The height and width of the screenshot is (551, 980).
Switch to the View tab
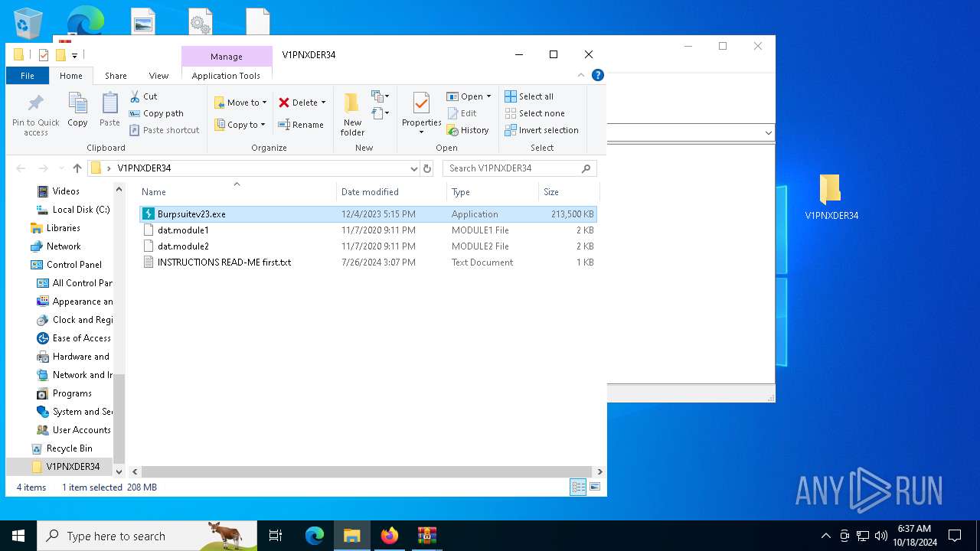(x=158, y=76)
